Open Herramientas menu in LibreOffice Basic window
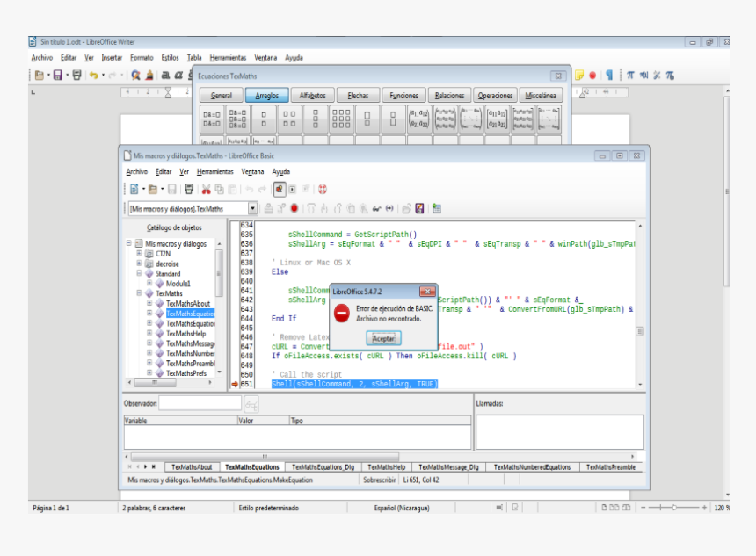This screenshot has width=756, height=556. click(215, 171)
